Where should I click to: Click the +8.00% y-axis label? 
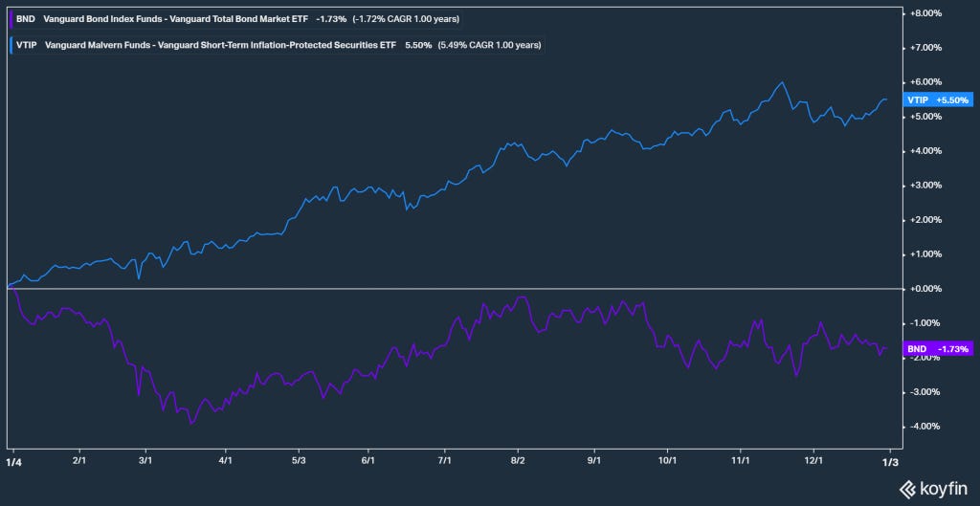coord(926,13)
